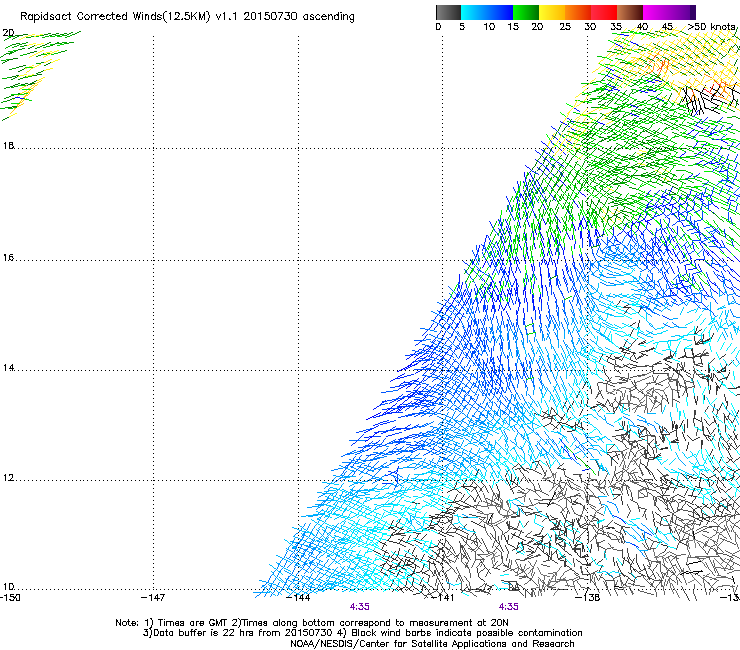Image resolution: width=740 pixels, height=650 pixels.
Task: Pick the brown 35–40 knots legend color
Action: pos(630,12)
